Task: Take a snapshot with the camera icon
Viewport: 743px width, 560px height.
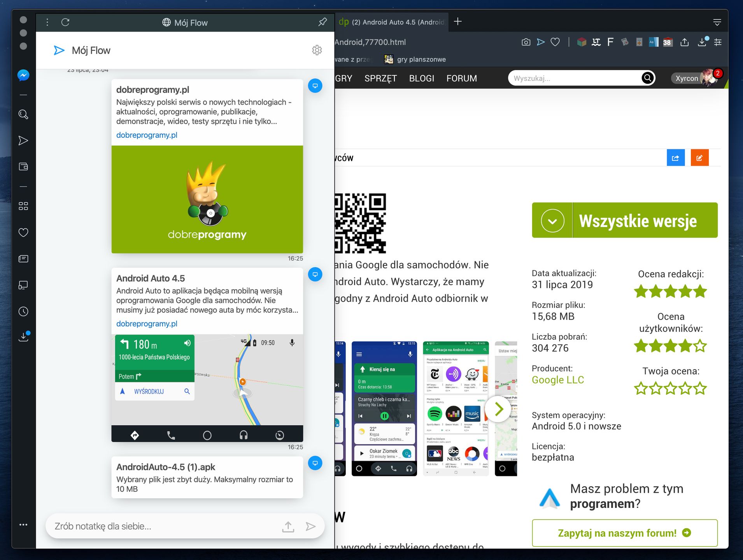Action: point(526,42)
